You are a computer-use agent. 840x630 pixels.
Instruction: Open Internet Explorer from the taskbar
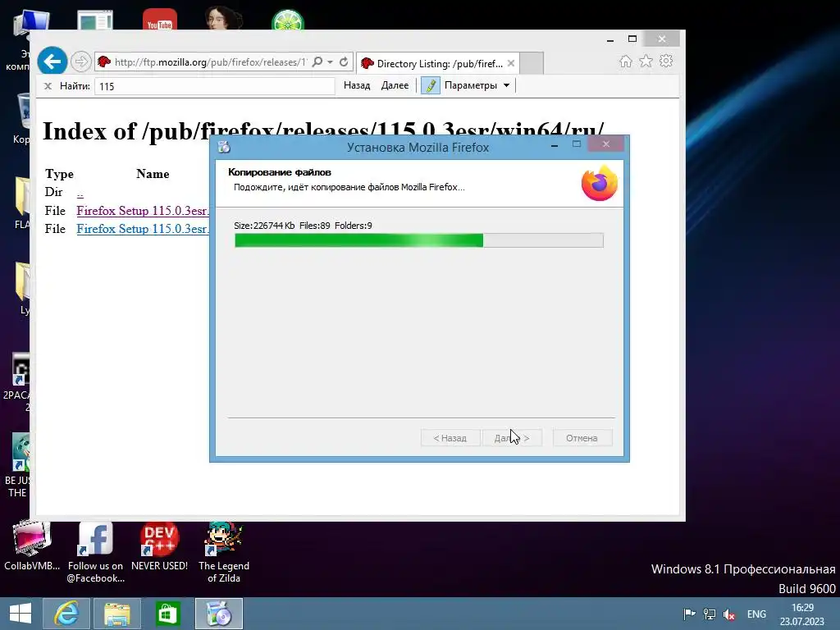coord(66,614)
